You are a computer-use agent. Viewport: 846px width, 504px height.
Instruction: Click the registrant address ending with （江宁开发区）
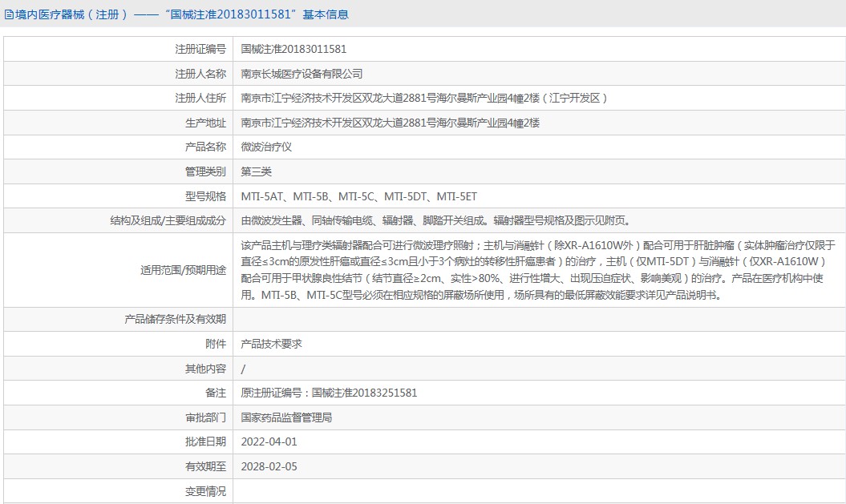(425, 98)
